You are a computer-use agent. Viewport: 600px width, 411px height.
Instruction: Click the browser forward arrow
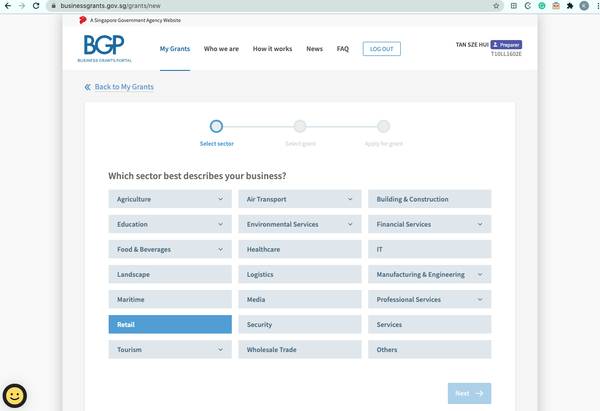(22, 6)
